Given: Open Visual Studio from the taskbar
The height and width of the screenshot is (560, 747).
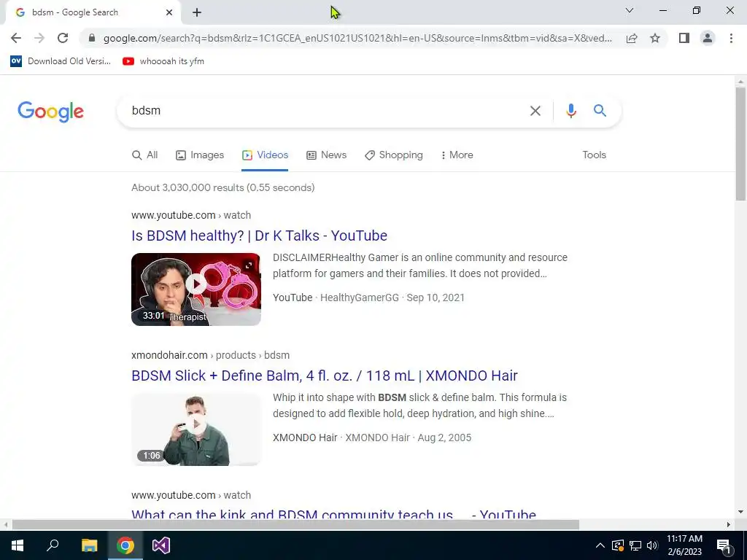Looking at the screenshot, I should 161,545.
